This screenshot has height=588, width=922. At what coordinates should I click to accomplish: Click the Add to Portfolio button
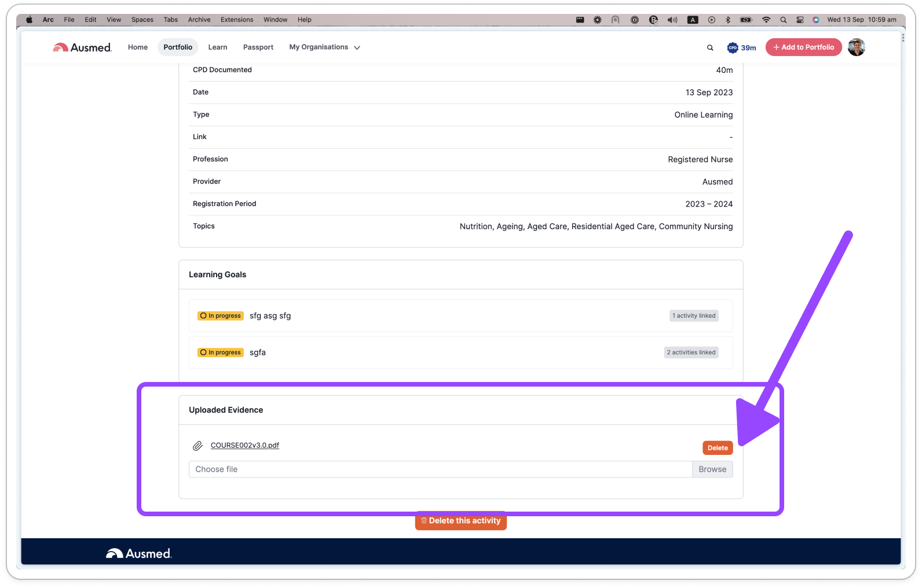(x=804, y=47)
